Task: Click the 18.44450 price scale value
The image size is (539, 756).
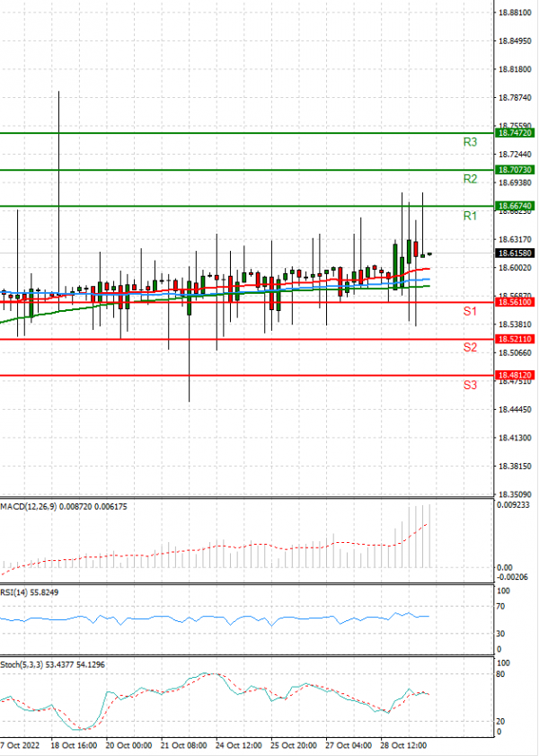Action: (515, 409)
